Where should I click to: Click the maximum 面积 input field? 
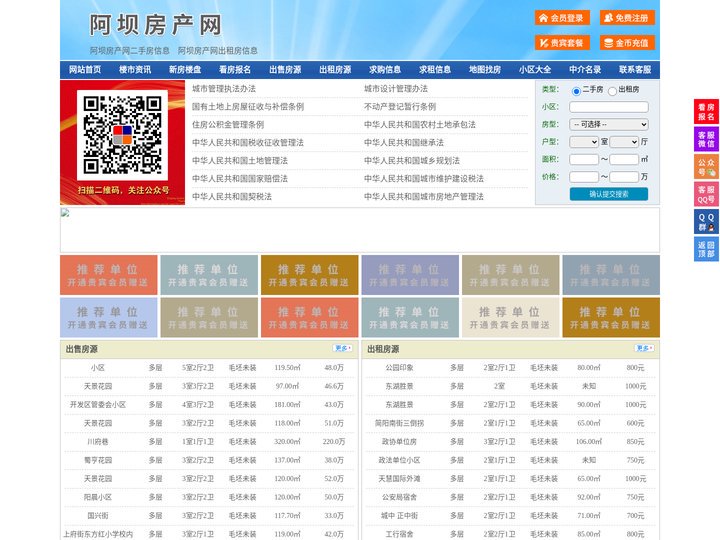coord(624,159)
